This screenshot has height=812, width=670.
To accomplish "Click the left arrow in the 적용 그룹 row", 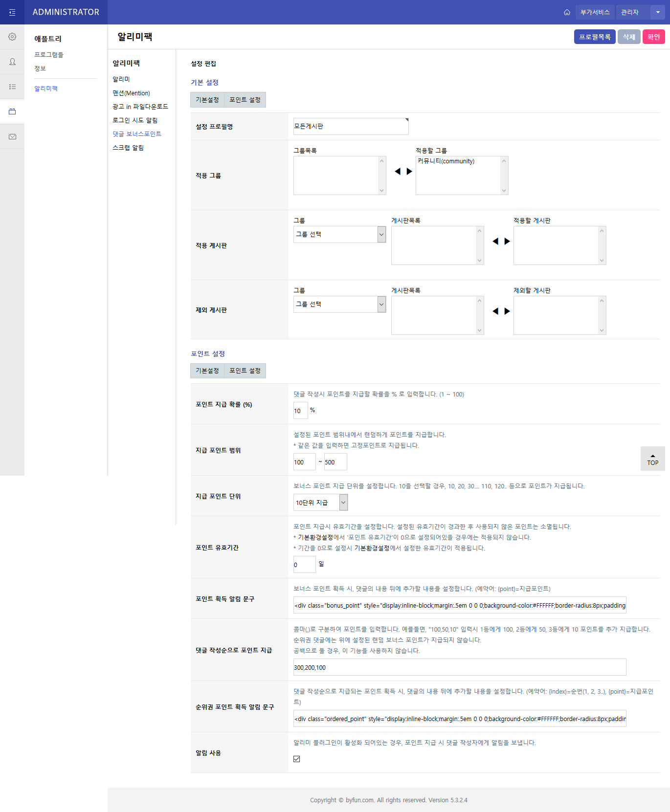I will [x=398, y=171].
